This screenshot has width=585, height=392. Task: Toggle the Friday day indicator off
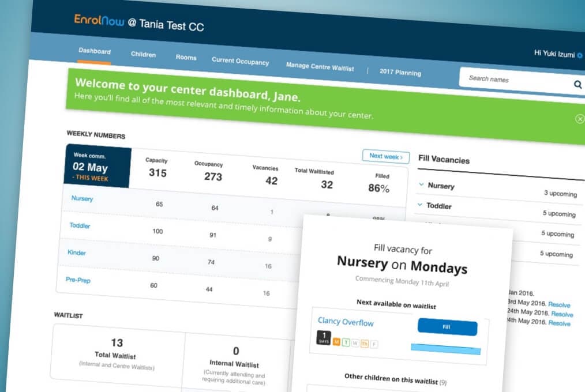click(373, 345)
